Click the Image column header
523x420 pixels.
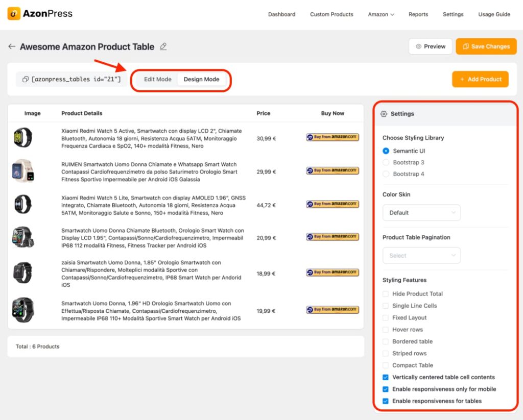32,113
